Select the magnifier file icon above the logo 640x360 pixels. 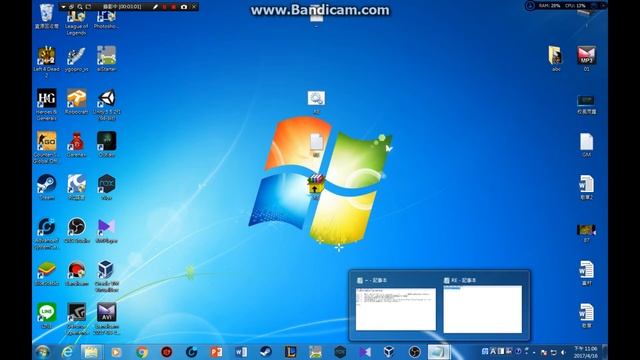316,102
